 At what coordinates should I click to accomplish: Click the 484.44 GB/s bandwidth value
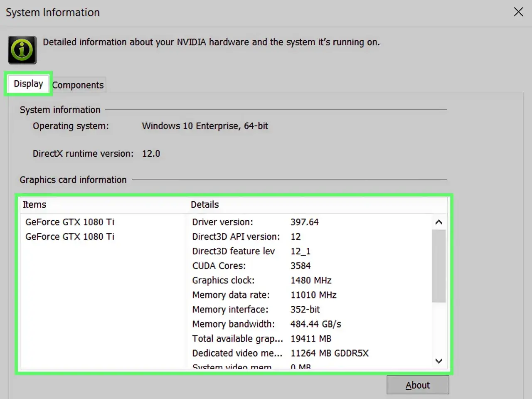coord(316,324)
